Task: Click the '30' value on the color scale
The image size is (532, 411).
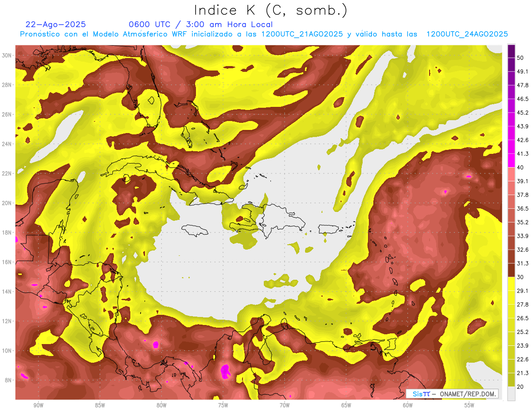Action: pyautogui.click(x=520, y=277)
